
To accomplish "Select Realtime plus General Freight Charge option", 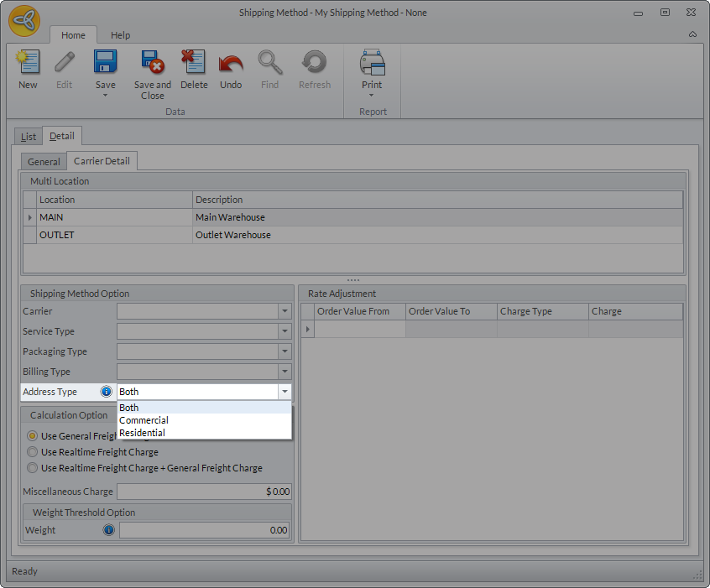I will [x=33, y=468].
